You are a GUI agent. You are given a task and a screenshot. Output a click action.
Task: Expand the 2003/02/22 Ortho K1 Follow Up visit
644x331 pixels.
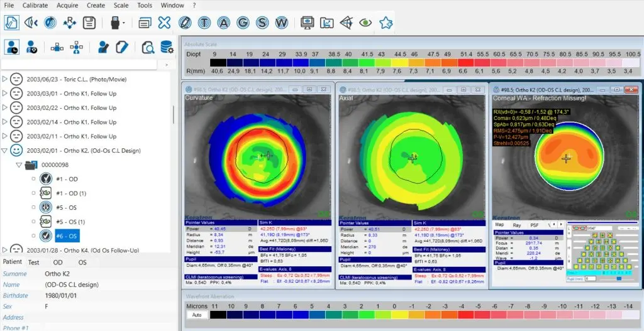point(5,108)
